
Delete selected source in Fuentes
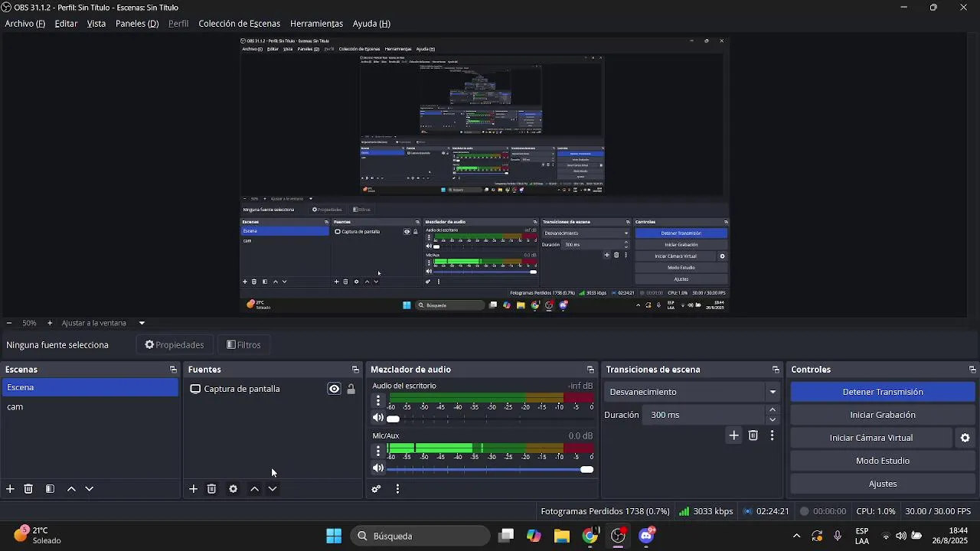click(212, 489)
